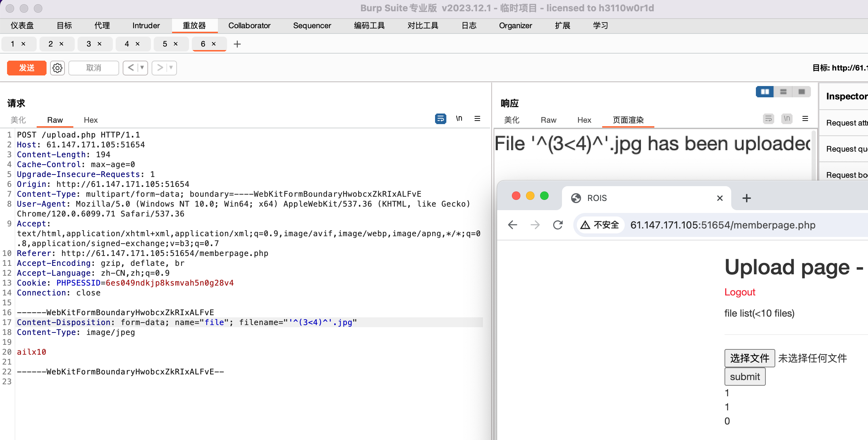Click the filename line in Content-Disposition header
The width and height of the screenshot is (868, 440).
click(249, 322)
